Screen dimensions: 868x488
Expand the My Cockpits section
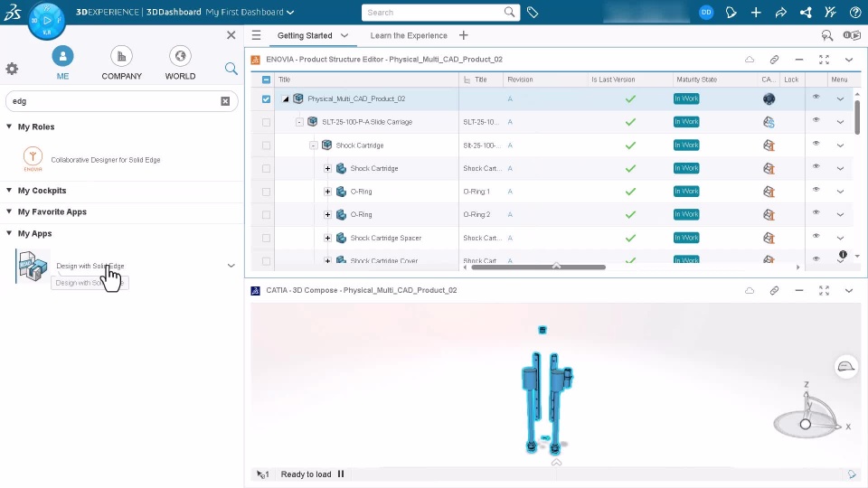pos(9,190)
